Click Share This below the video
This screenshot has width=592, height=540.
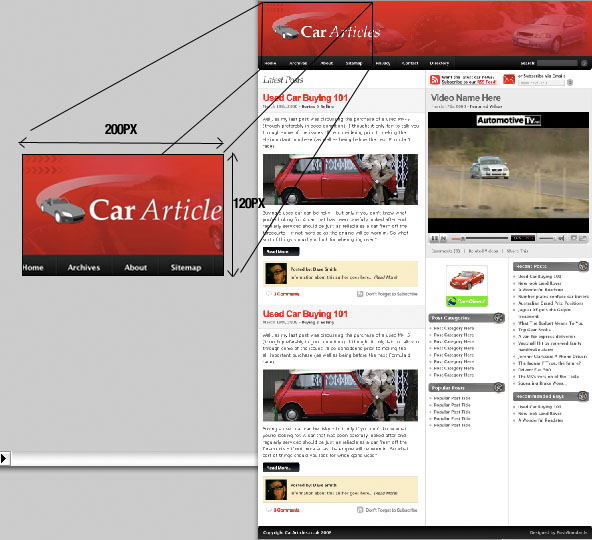click(518, 251)
